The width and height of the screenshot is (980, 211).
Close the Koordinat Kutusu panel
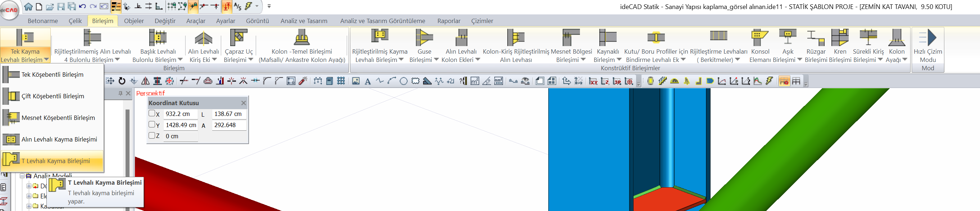pyautogui.click(x=244, y=103)
